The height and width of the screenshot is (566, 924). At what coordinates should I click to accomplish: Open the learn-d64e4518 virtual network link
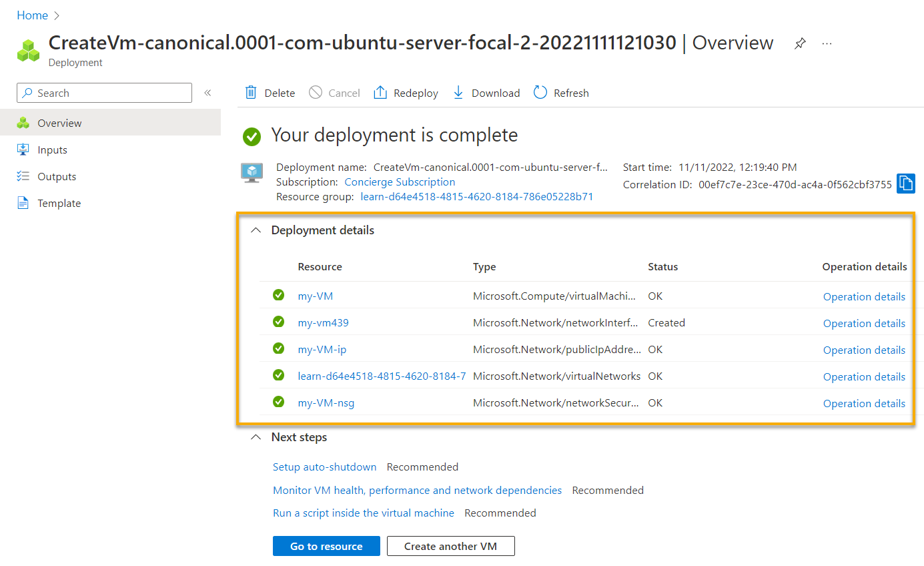382,376
